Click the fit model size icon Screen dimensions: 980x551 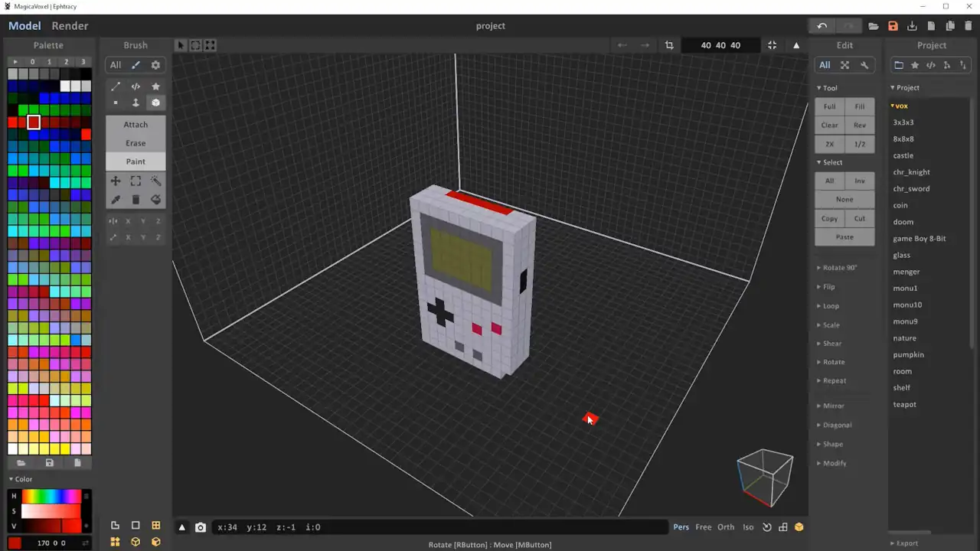[772, 45]
